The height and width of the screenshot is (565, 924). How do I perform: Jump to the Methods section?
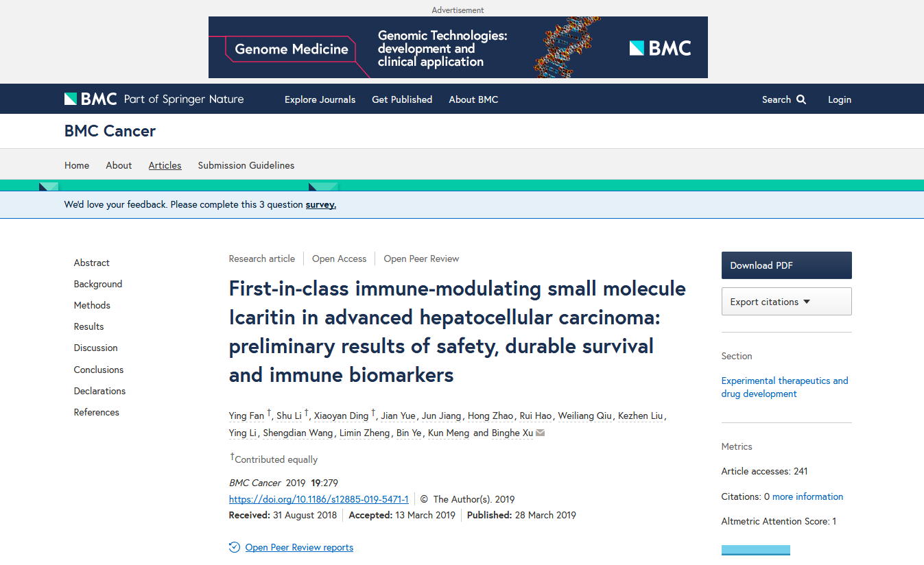tap(92, 305)
